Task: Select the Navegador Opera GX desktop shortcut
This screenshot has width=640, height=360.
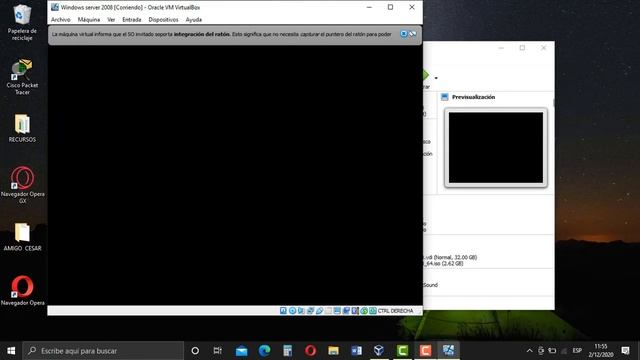Action: pos(22,185)
